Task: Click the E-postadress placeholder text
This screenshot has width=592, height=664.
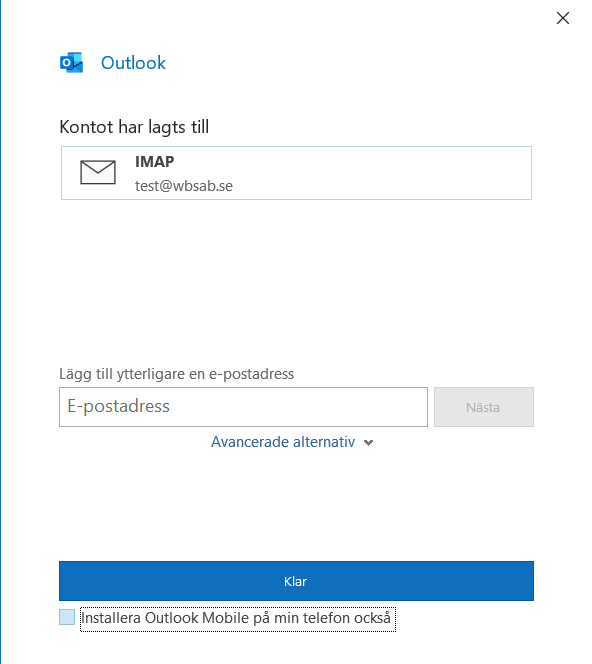Action: [x=119, y=406]
